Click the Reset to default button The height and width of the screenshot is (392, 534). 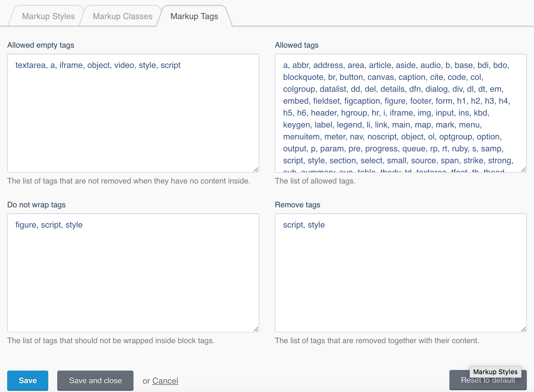(x=488, y=380)
